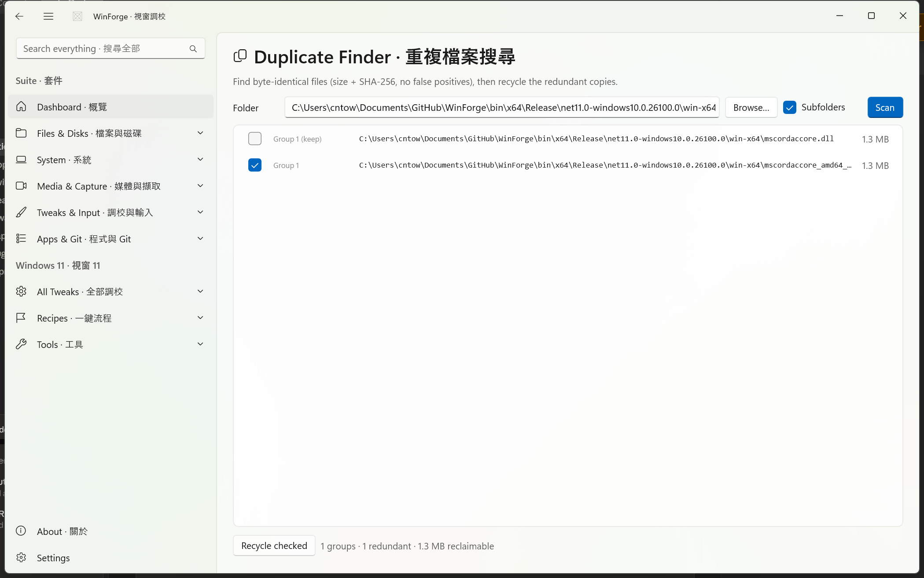The width and height of the screenshot is (924, 578).
Task: Click the WinForge app logo icon
Action: (x=77, y=16)
